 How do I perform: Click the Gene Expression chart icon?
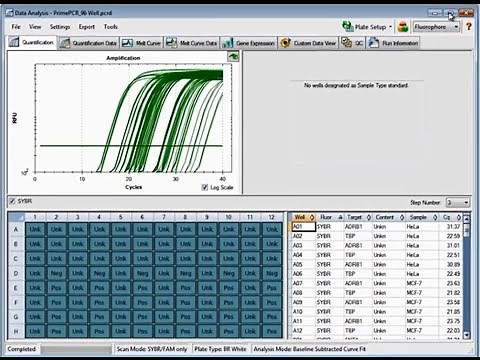coord(227,43)
